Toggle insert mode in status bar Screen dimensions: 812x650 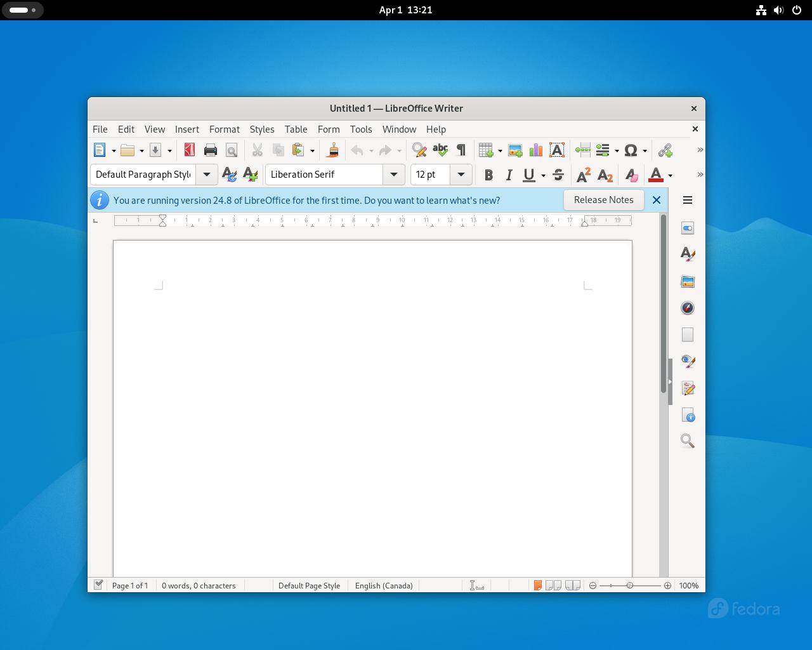pos(476,585)
